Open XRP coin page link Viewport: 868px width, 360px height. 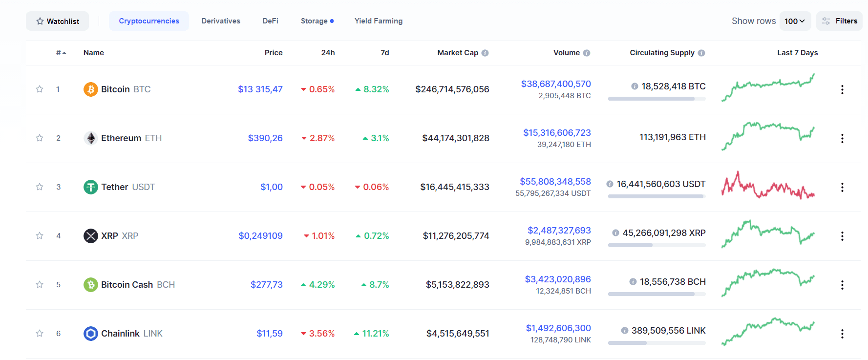pos(120,236)
